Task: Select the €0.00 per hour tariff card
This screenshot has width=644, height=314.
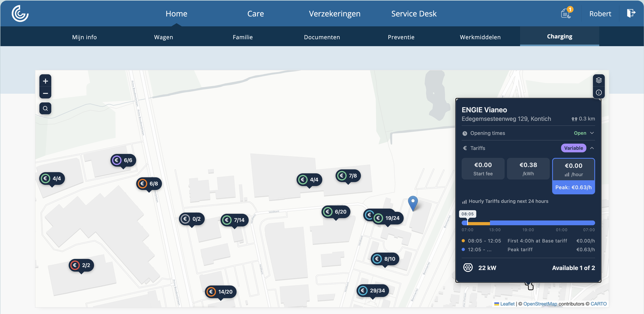Action: click(573, 168)
